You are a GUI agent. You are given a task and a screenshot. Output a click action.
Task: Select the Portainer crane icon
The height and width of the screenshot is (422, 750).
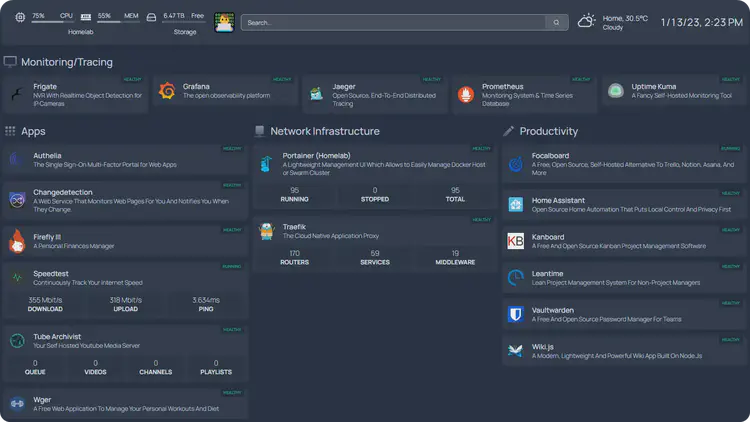point(266,164)
